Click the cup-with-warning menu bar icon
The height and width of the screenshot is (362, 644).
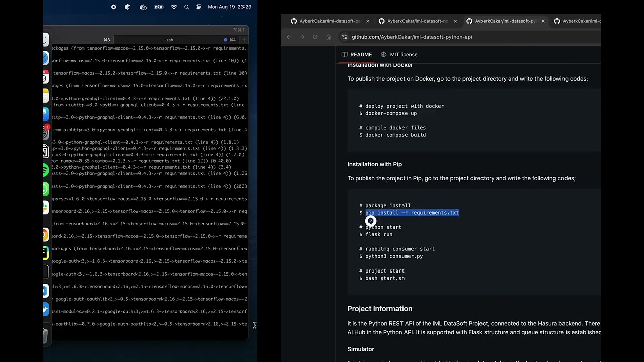click(143, 7)
